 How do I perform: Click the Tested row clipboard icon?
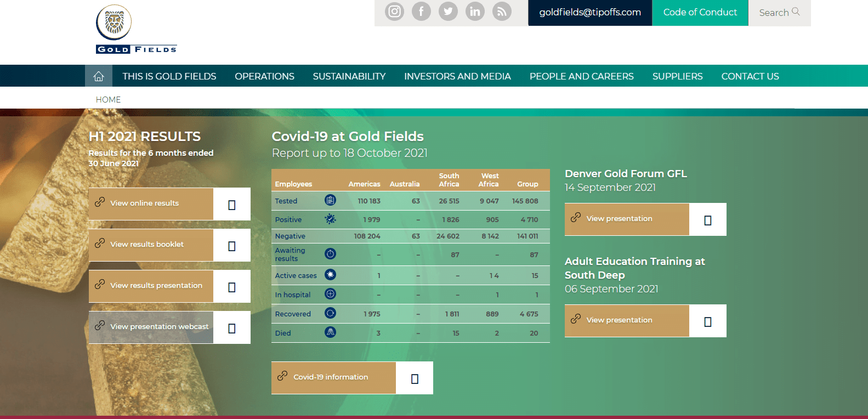click(x=330, y=200)
